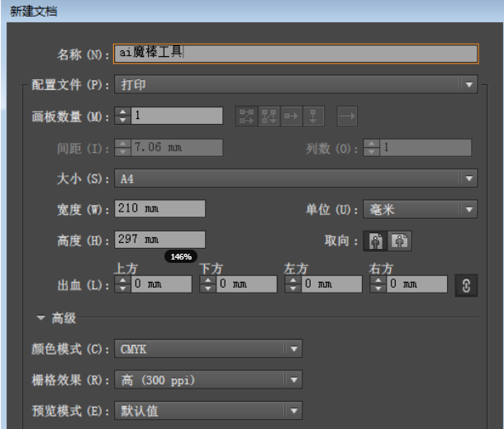This screenshot has width=504, height=429.
Task: Toggle the bleed link chain icon
Action: [x=466, y=285]
